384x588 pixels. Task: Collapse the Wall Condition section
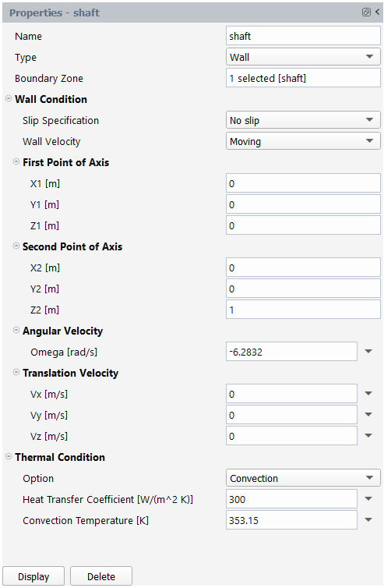9,98
